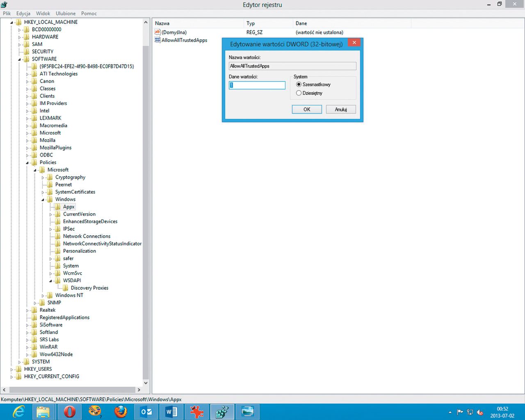
Task: Click the taskbar clock 00:52
Action: coord(502,409)
